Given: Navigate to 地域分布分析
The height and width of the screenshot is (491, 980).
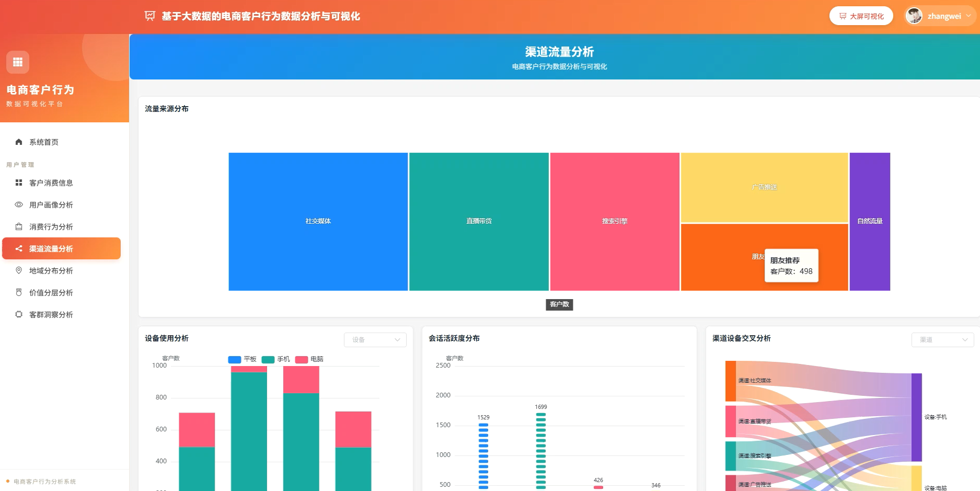Looking at the screenshot, I should tap(62, 270).
